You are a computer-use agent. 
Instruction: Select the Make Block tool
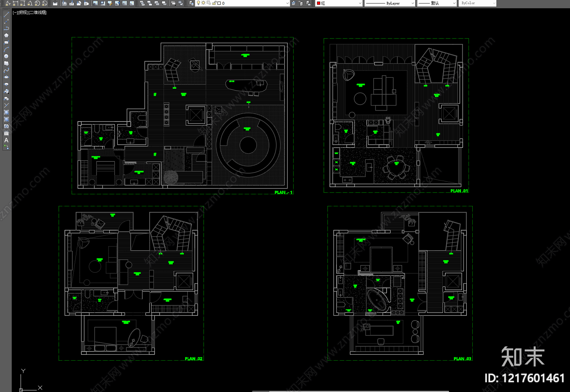tap(6, 98)
